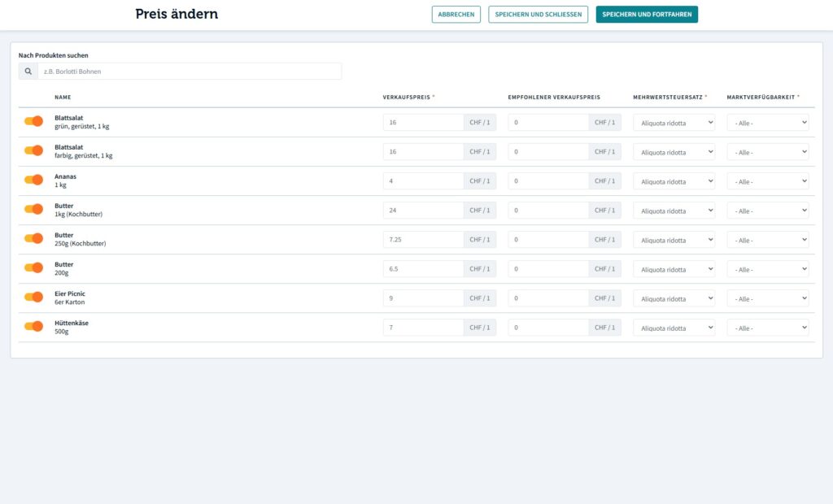The image size is (833, 504).
Task: Open Mehrwertsteuersatz dropdown for Eier Picnic
Action: (x=674, y=298)
